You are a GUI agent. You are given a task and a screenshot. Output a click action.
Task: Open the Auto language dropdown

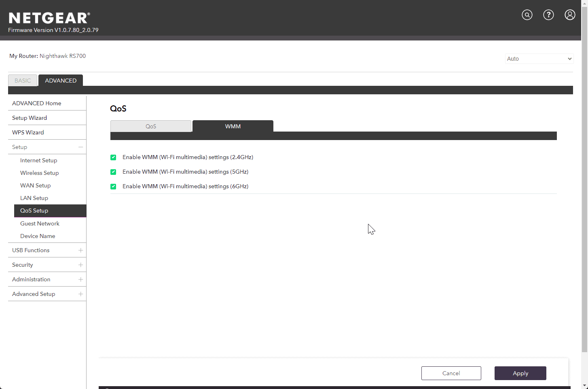pos(539,59)
